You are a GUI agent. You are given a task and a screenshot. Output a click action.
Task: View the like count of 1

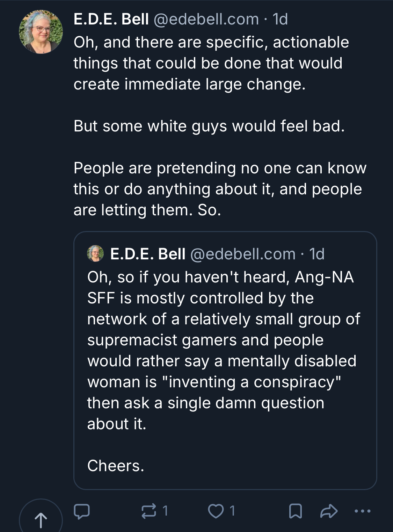(x=232, y=511)
